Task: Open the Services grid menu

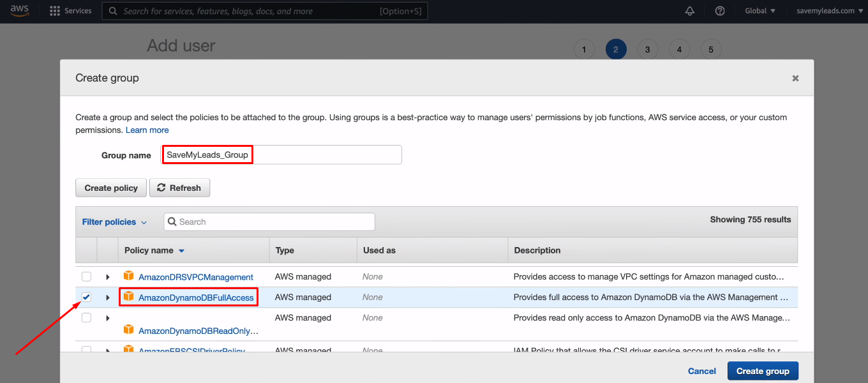Action: pos(70,11)
